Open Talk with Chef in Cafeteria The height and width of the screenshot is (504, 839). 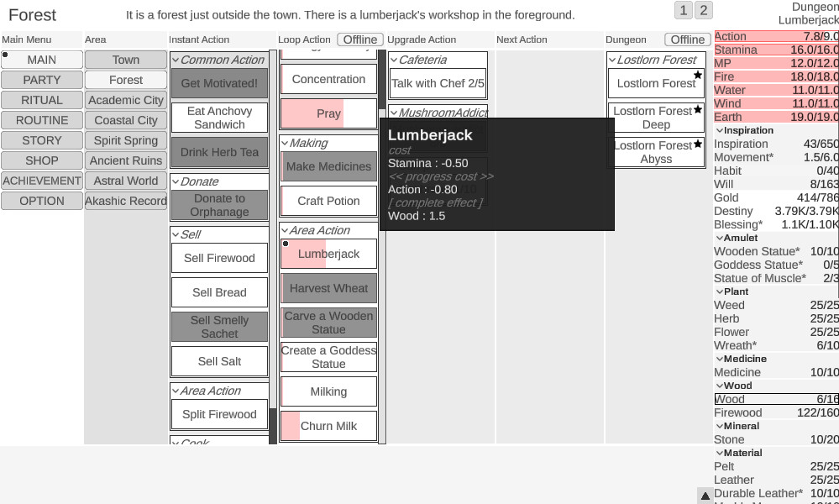tap(438, 83)
